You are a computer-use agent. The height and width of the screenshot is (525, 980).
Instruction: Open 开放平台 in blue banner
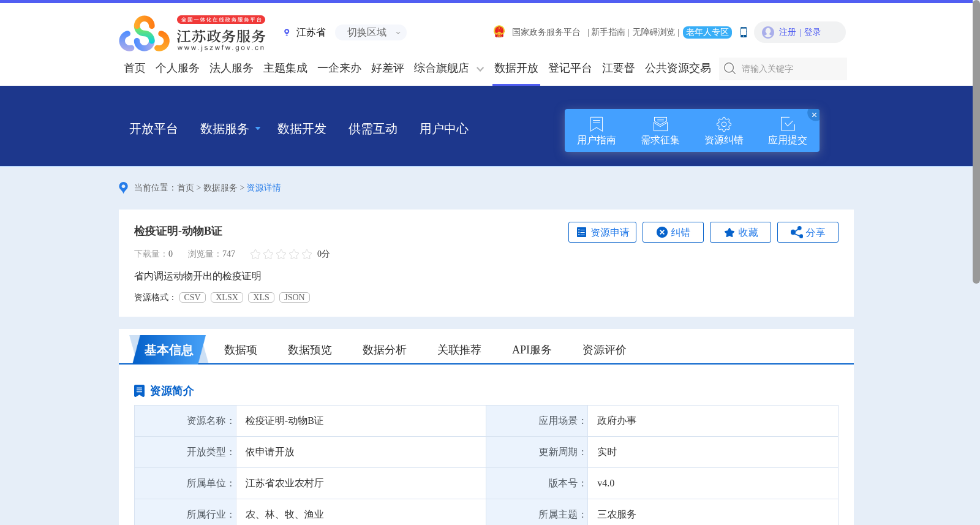point(154,129)
